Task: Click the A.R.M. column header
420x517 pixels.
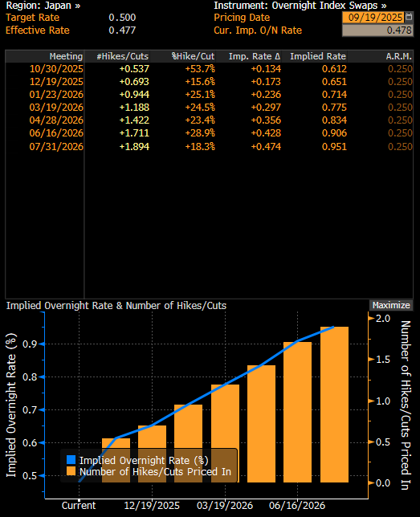Action: 399,56
